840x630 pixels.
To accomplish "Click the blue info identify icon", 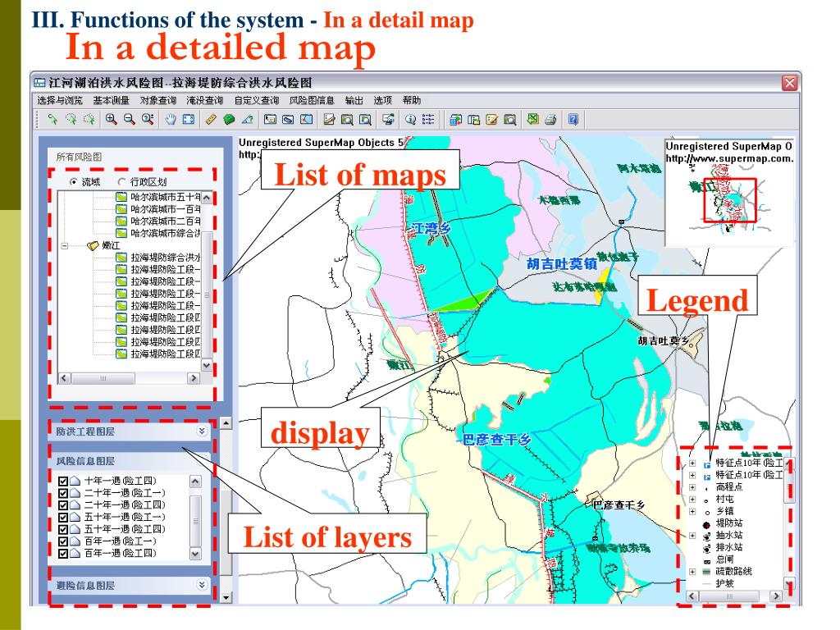I will tap(410, 119).
